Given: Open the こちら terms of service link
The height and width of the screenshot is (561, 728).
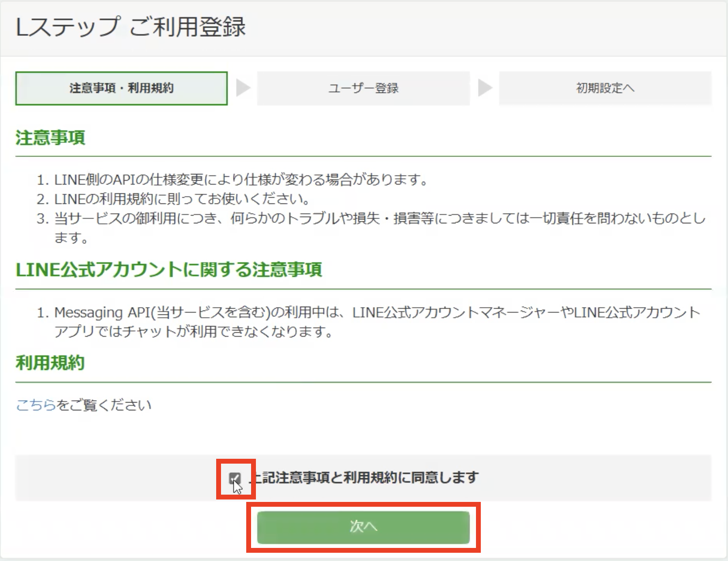Looking at the screenshot, I should pos(36,405).
